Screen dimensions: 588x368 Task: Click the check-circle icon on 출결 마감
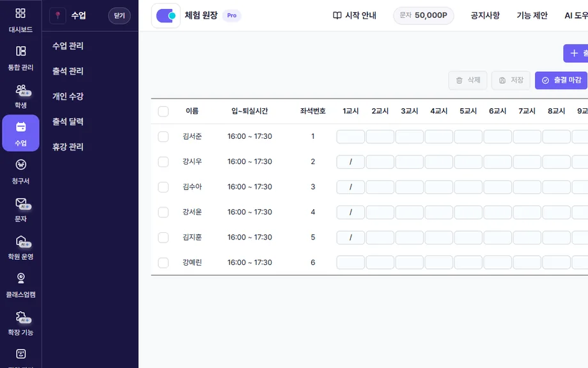point(545,81)
